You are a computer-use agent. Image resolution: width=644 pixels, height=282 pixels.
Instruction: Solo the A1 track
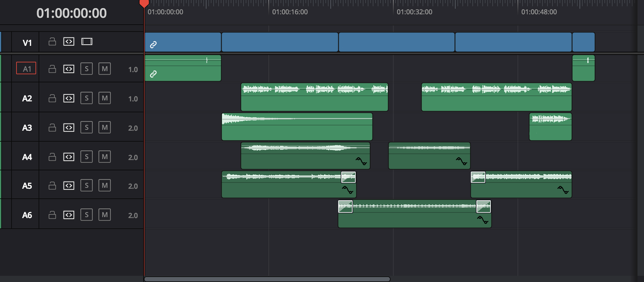tap(87, 69)
